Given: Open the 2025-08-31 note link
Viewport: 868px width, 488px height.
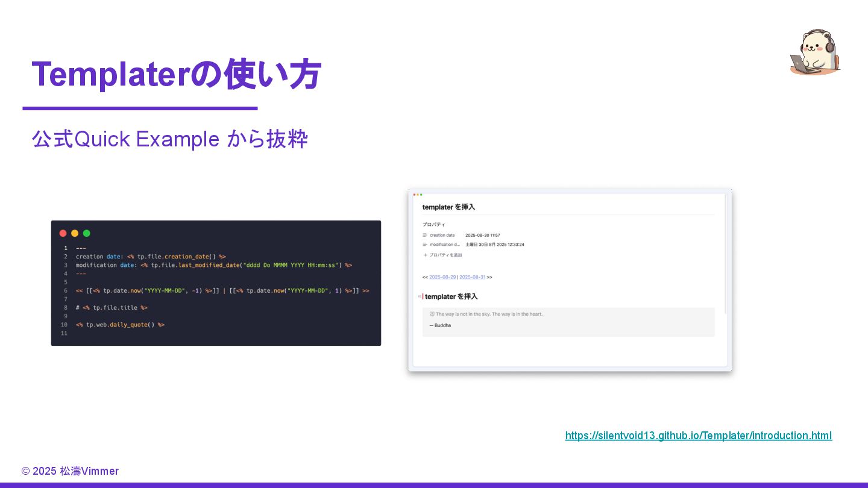Looking at the screenshot, I should click(473, 277).
